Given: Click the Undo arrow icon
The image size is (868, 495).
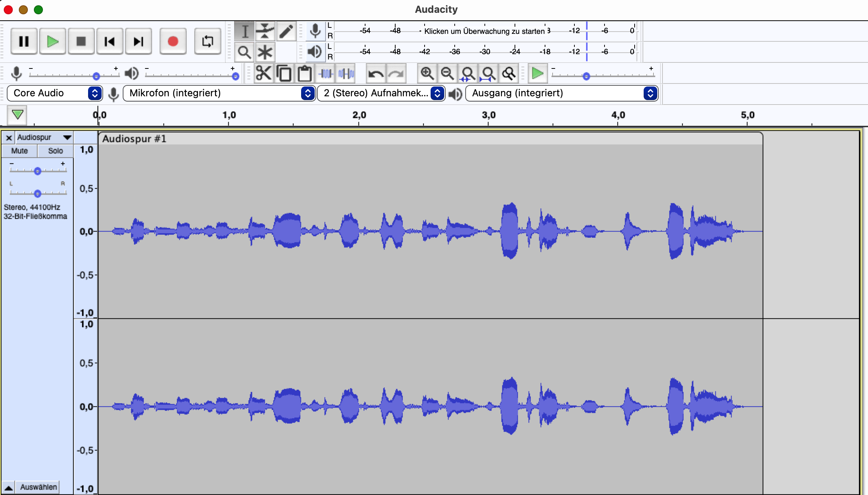Looking at the screenshot, I should click(375, 73).
